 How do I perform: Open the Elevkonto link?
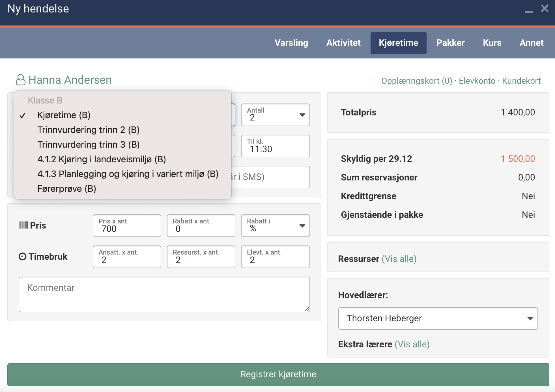(x=477, y=81)
